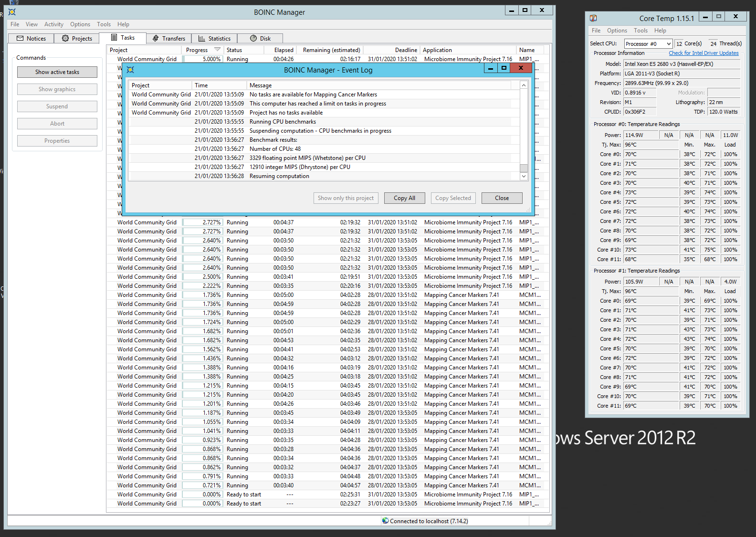Show the Disk tab

(260, 38)
